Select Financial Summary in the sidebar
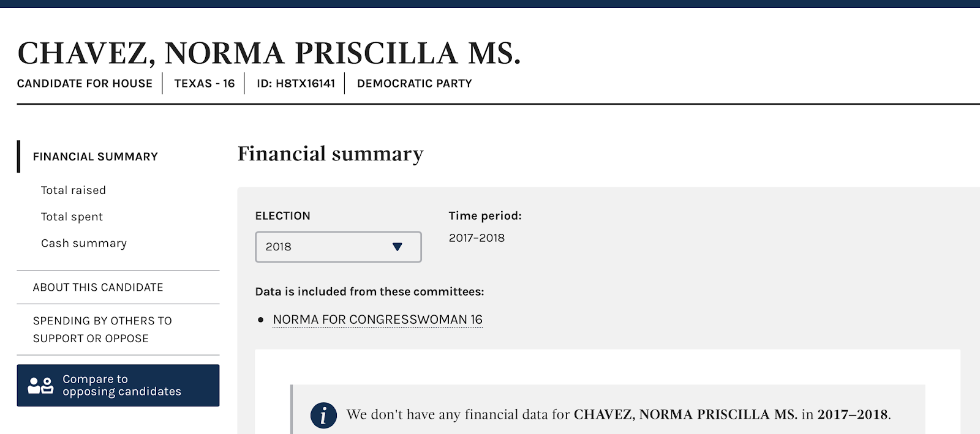Image resolution: width=980 pixels, height=434 pixels. pos(96,157)
